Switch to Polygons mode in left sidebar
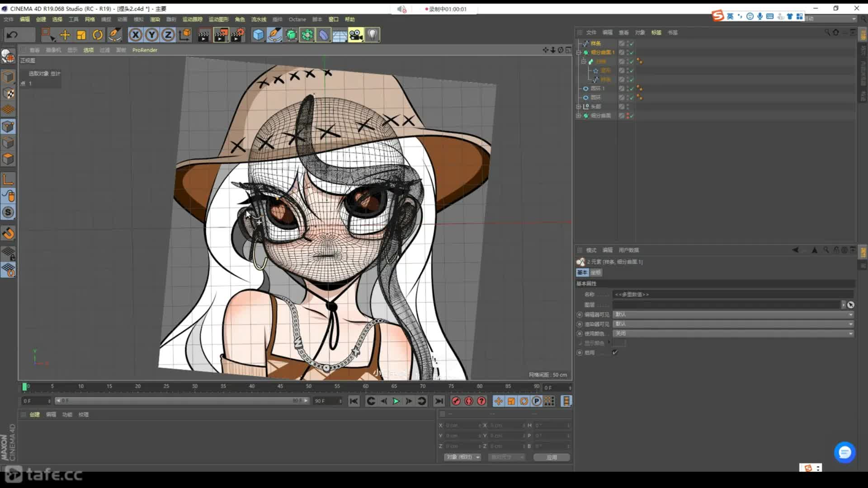 (x=8, y=159)
